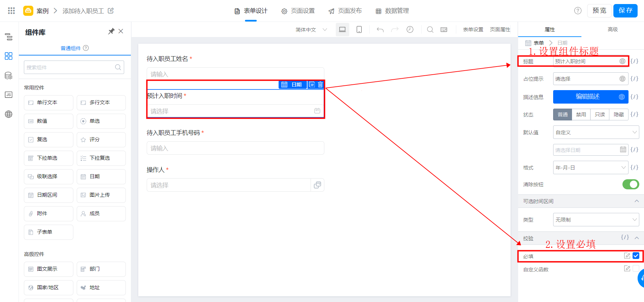Collapse the validation section
The image size is (644, 302).
(x=636, y=238)
